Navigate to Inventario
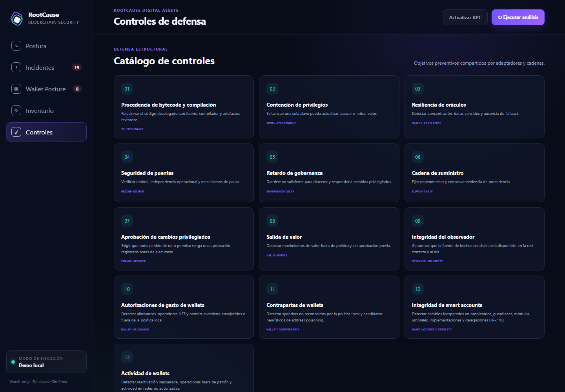 [x=46, y=111]
